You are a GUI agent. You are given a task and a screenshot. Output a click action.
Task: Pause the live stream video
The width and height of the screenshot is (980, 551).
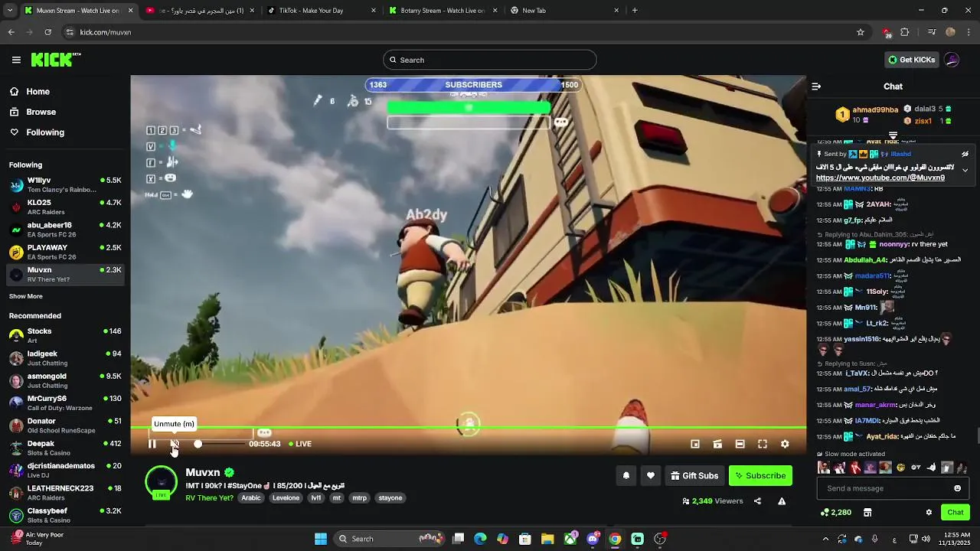point(152,444)
